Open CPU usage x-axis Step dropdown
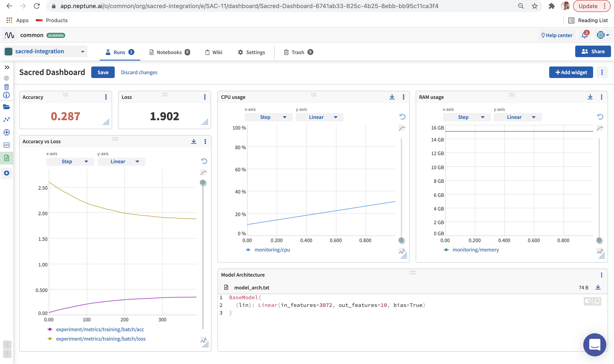The height and width of the screenshot is (364, 614). [269, 117]
